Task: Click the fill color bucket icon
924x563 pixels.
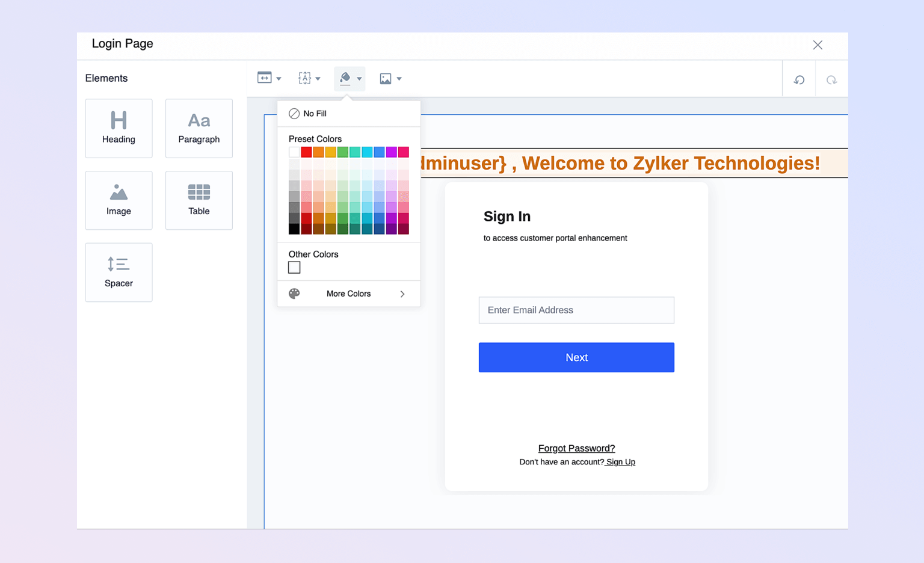Action: tap(345, 78)
